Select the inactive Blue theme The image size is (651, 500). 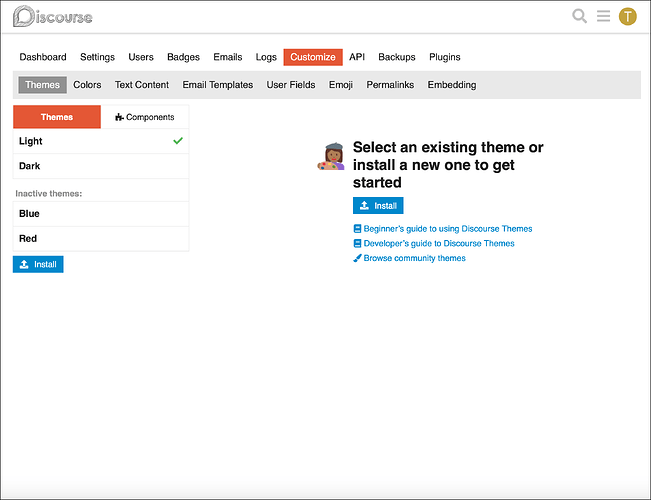101,214
